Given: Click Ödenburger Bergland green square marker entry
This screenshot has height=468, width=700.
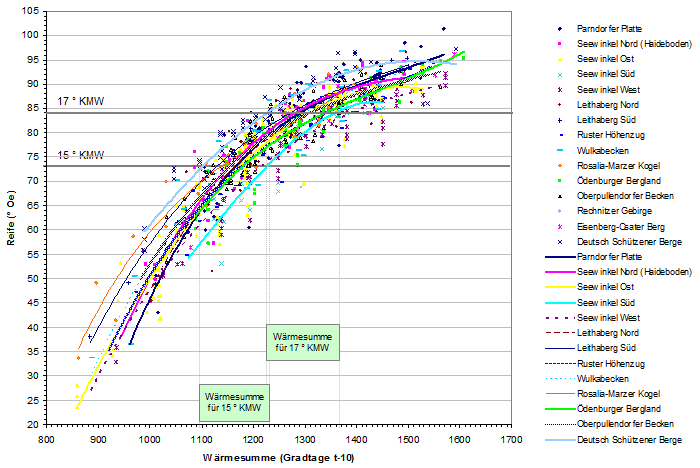Looking at the screenshot, I should (609, 181).
